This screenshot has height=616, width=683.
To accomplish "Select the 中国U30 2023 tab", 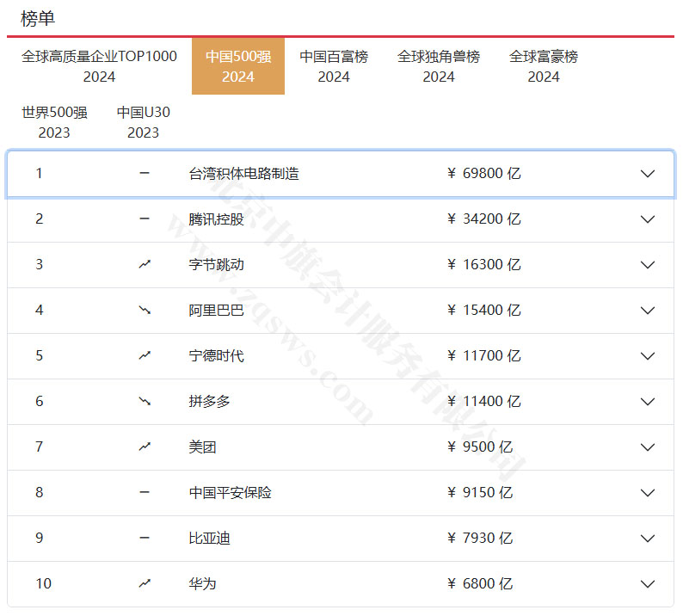I will [144, 122].
